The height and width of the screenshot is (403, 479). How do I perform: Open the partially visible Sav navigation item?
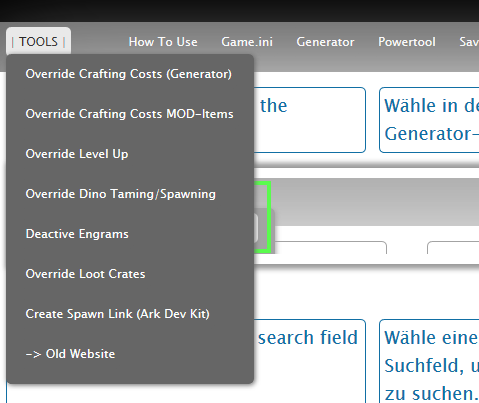pyautogui.click(x=469, y=42)
